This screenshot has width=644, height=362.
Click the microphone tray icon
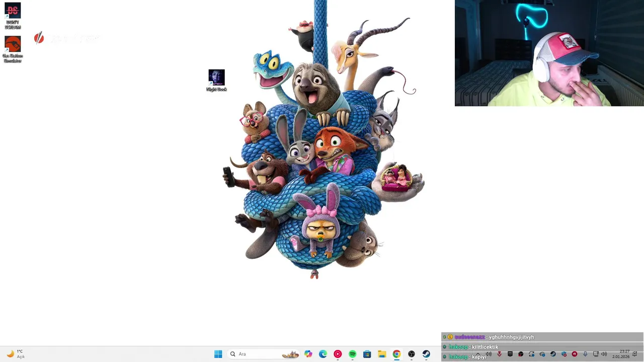click(x=585, y=354)
